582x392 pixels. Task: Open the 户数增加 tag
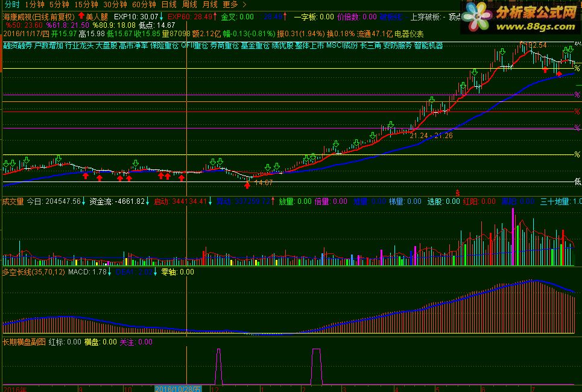tap(49, 45)
